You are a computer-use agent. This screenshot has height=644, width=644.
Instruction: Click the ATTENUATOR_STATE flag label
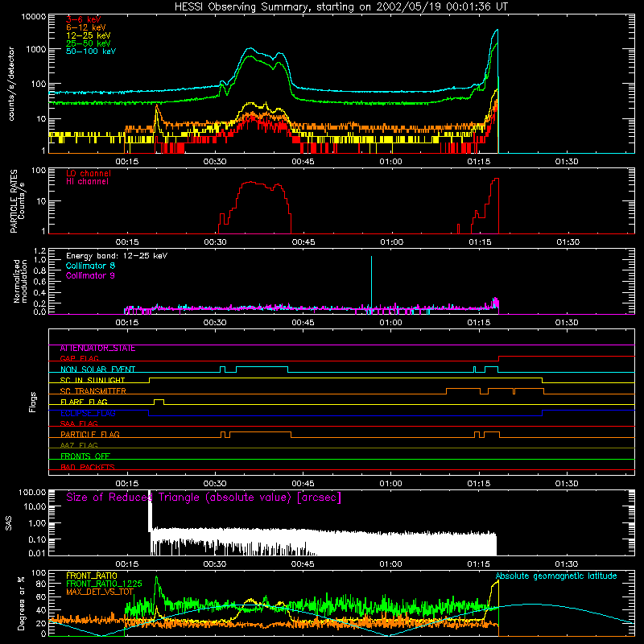[97, 349]
